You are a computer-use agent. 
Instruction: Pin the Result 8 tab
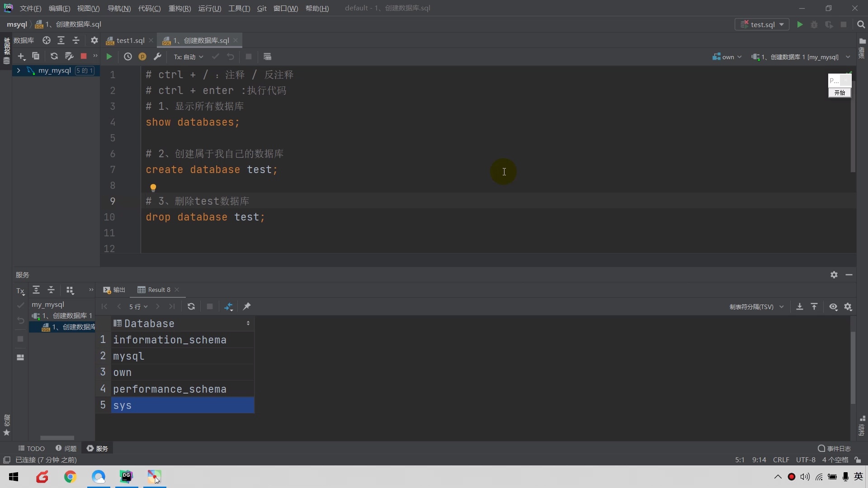247,306
